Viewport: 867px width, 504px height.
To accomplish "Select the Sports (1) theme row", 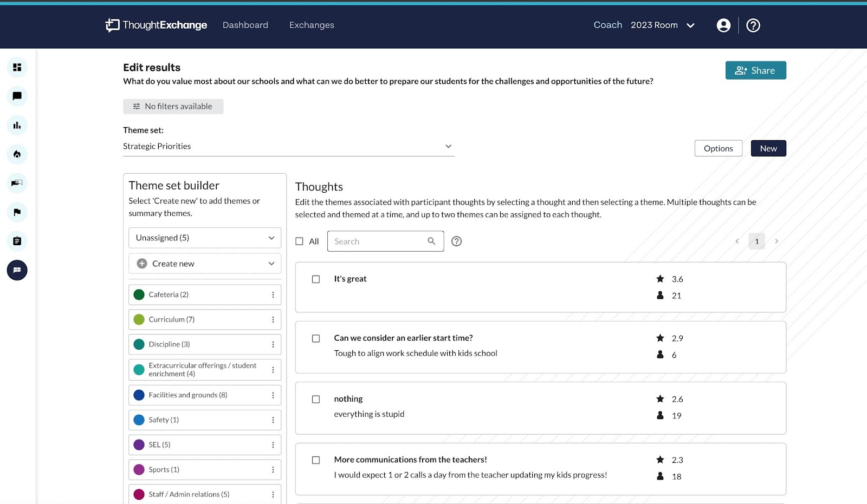I will 205,470.
